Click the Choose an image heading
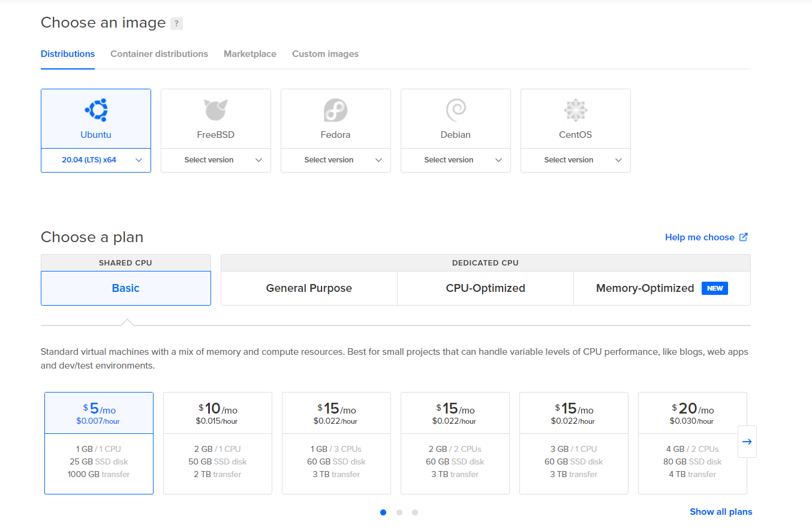The width and height of the screenshot is (812, 531). pos(103,23)
